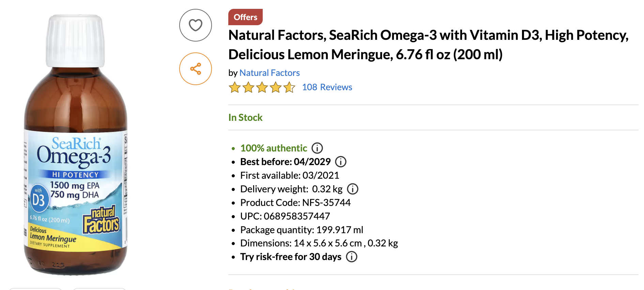
Task: Open info icon for risk-free 30 days
Action: tap(352, 257)
